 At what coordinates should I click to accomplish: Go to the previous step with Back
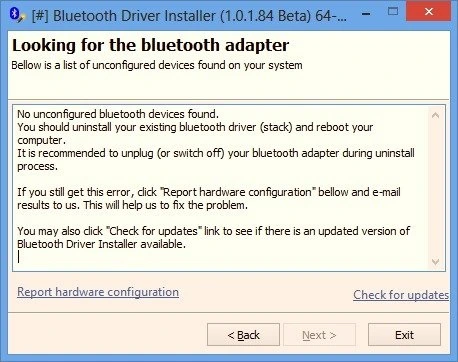(243, 335)
